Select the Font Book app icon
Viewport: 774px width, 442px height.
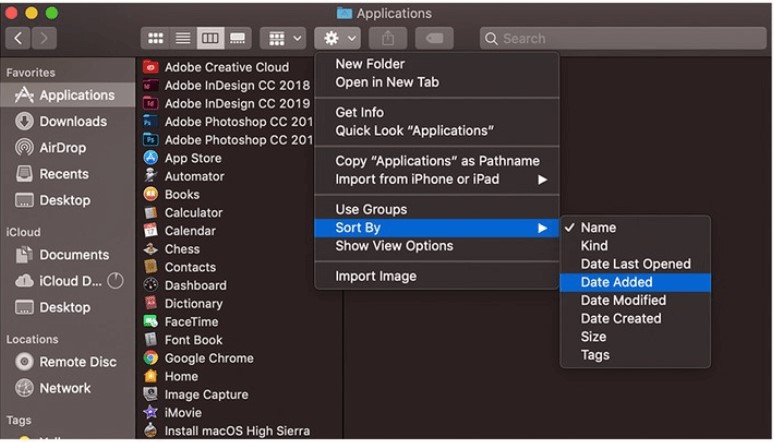point(151,340)
